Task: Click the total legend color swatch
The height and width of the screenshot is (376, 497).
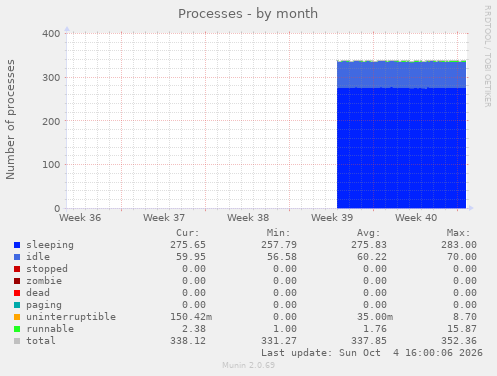Action: tap(17, 341)
